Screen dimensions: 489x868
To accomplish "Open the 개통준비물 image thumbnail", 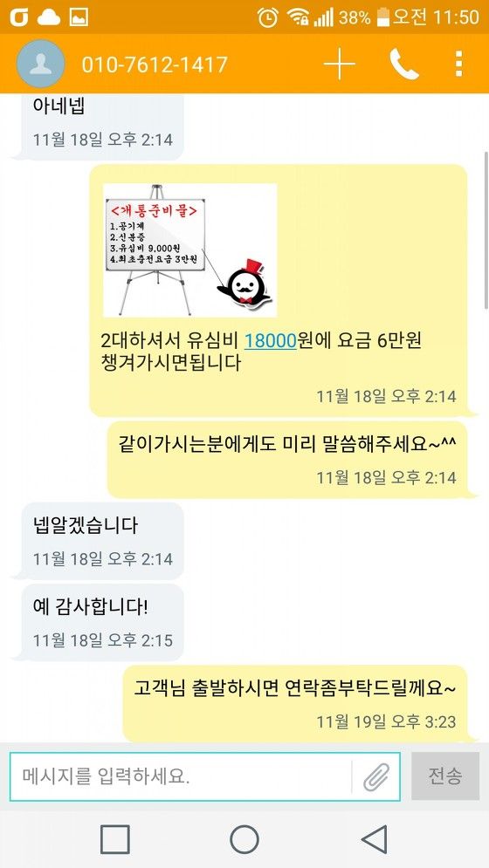I will coord(189,250).
